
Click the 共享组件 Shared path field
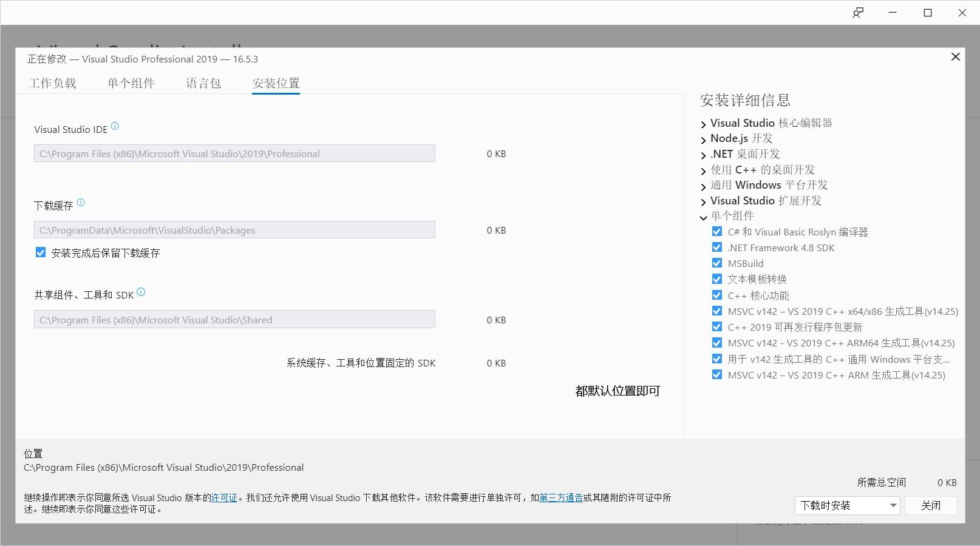[234, 320]
